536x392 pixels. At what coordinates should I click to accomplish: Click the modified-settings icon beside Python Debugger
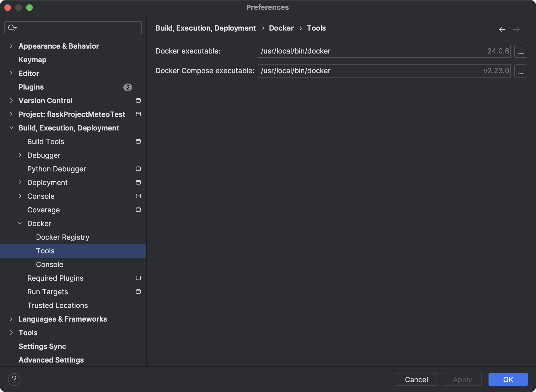pyautogui.click(x=138, y=169)
